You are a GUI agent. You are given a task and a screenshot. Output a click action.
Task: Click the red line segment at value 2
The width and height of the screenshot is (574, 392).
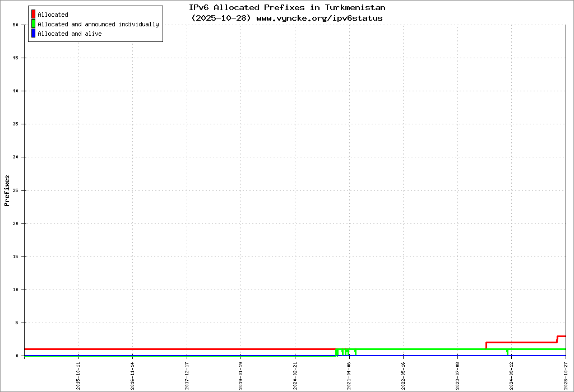521,342
